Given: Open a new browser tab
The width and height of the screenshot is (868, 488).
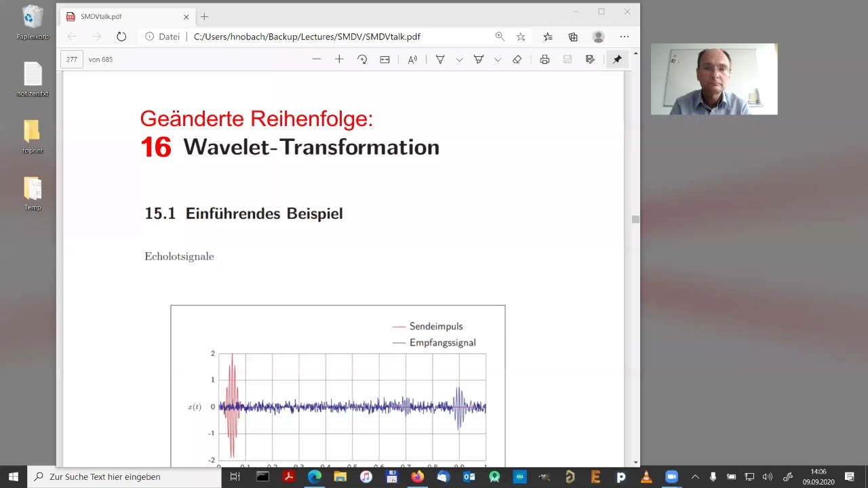Looking at the screenshot, I should (204, 16).
